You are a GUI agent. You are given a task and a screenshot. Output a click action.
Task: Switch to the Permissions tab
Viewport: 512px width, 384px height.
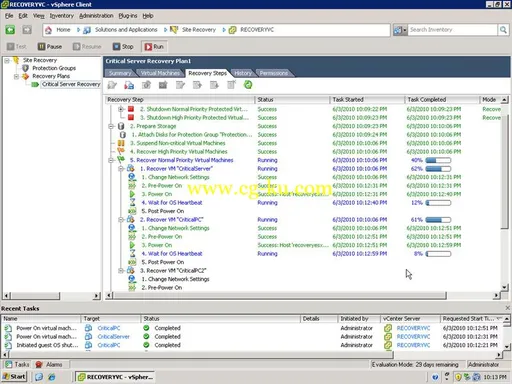tap(274, 73)
